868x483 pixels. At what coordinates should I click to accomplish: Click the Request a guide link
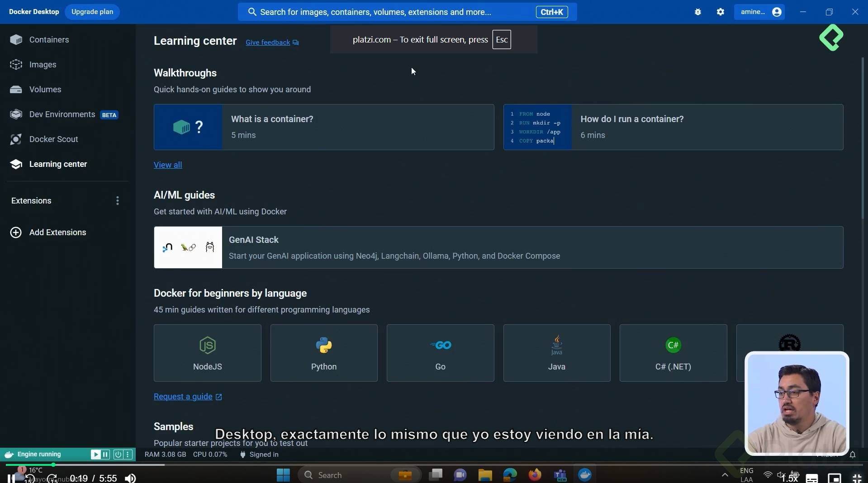[188, 397]
